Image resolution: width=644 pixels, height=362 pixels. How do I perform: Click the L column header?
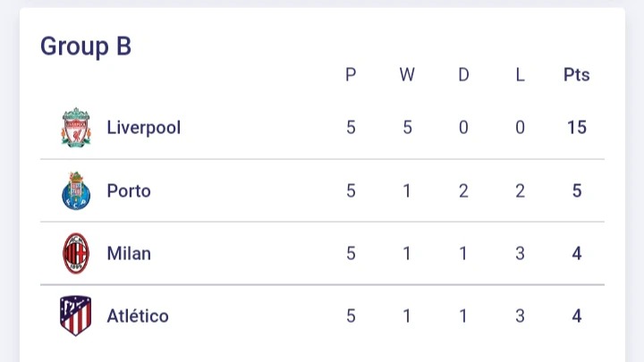tap(520, 75)
